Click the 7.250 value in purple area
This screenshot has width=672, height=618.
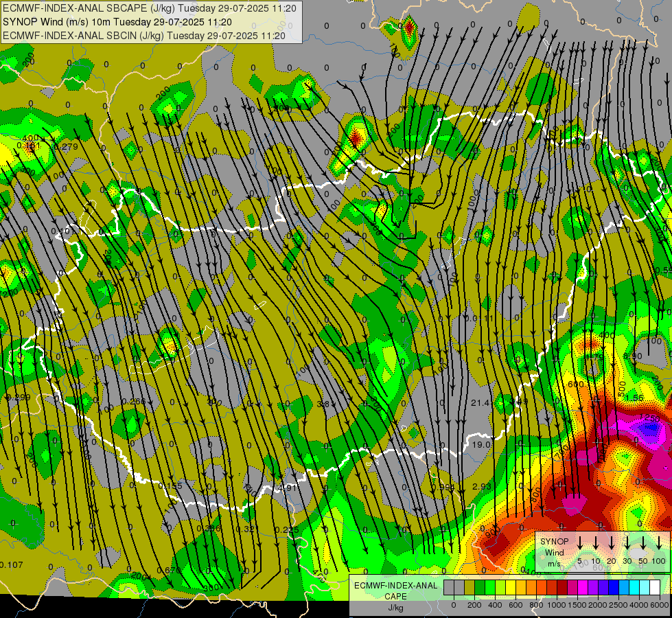pos(649,418)
